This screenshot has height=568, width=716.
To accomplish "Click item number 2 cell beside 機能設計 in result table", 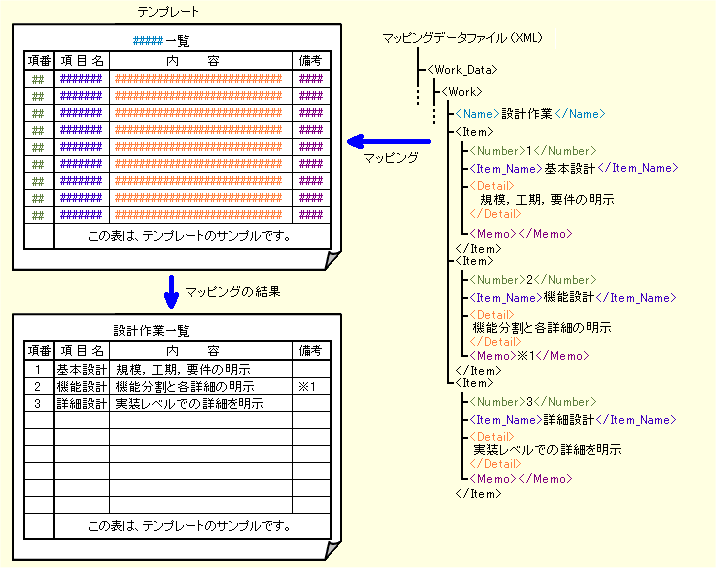I will point(39,387).
